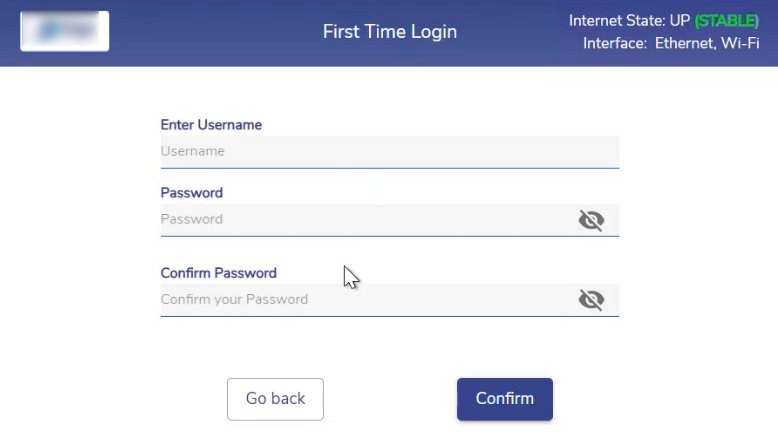Screen dimensions: 778x432
Task: Click the green STABLE status indicator
Action: (727, 20)
